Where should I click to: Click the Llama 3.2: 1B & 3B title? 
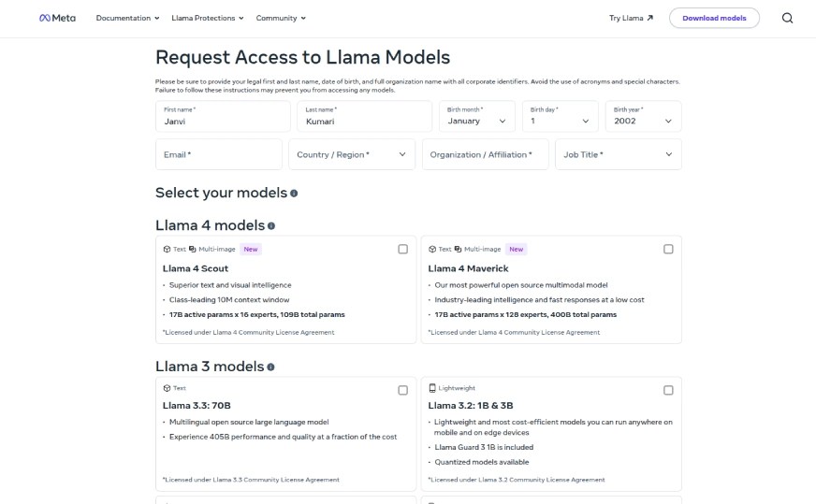coord(471,405)
